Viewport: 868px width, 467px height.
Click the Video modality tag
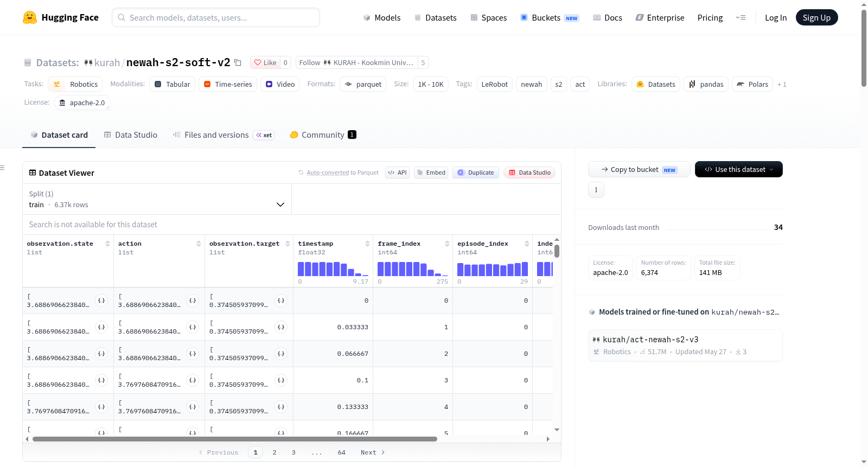[x=280, y=84]
